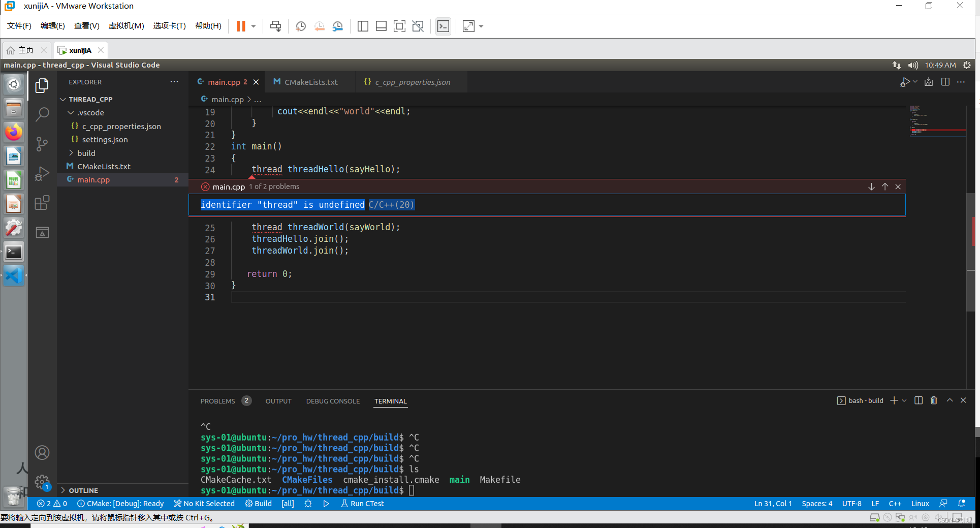
Task: Go to next problem in the error widget
Action: click(871, 187)
